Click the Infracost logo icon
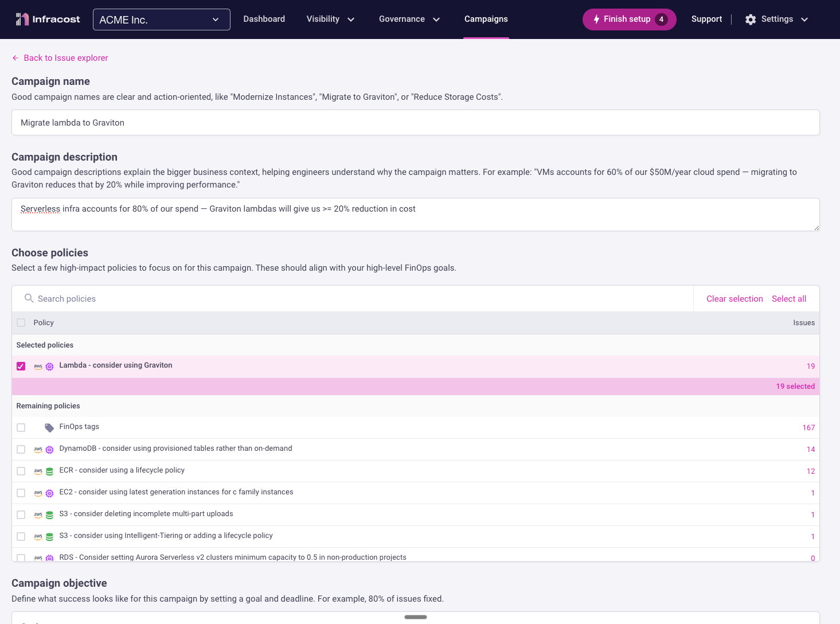 pyautogui.click(x=22, y=19)
